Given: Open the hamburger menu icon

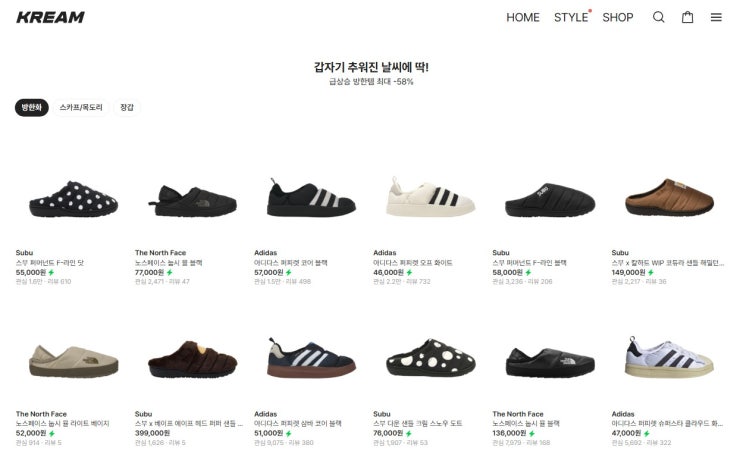Looking at the screenshot, I should pyautogui.click(x=716, y=18).
